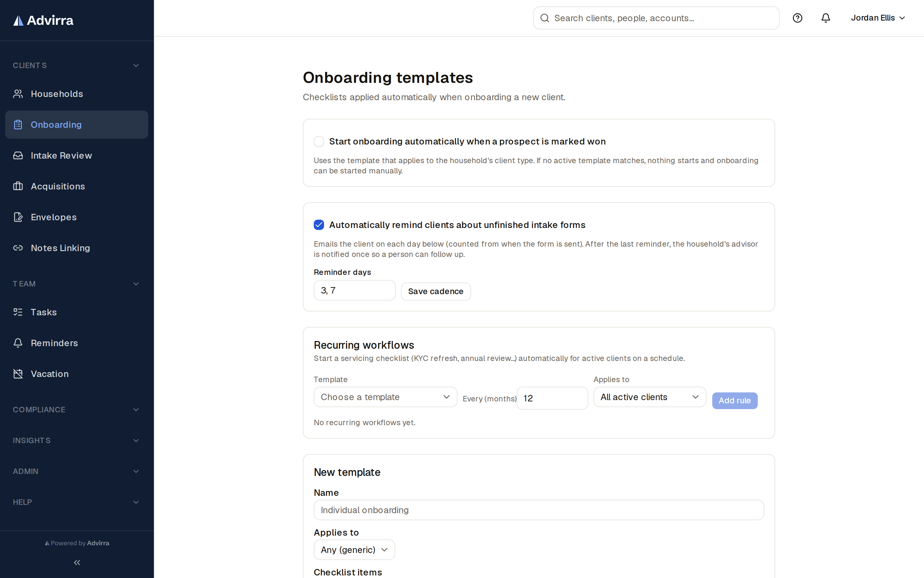Open the Tasks page

click(x=77, y=312)
